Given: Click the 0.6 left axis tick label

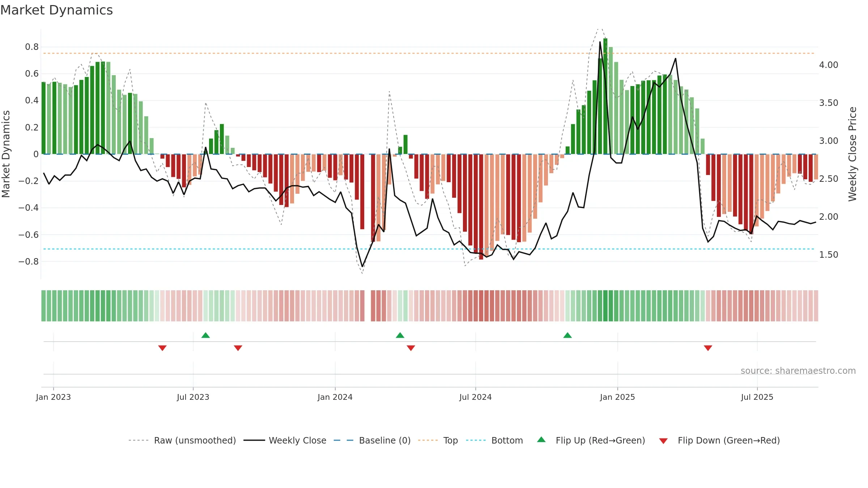Looking at the screenshot, I should (x=32, y=74).
